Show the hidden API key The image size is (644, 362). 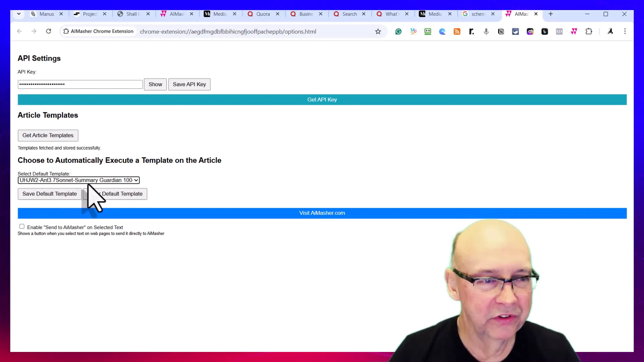coord(155,84)
